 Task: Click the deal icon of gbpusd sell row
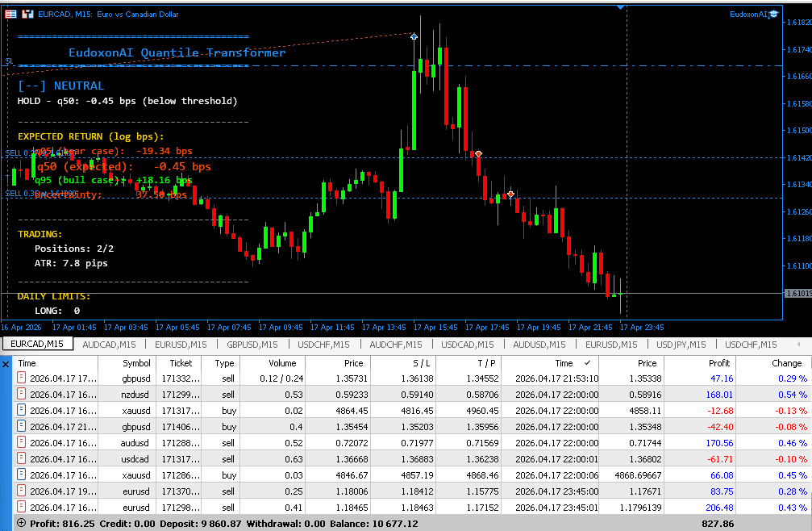tap(21, 378)
